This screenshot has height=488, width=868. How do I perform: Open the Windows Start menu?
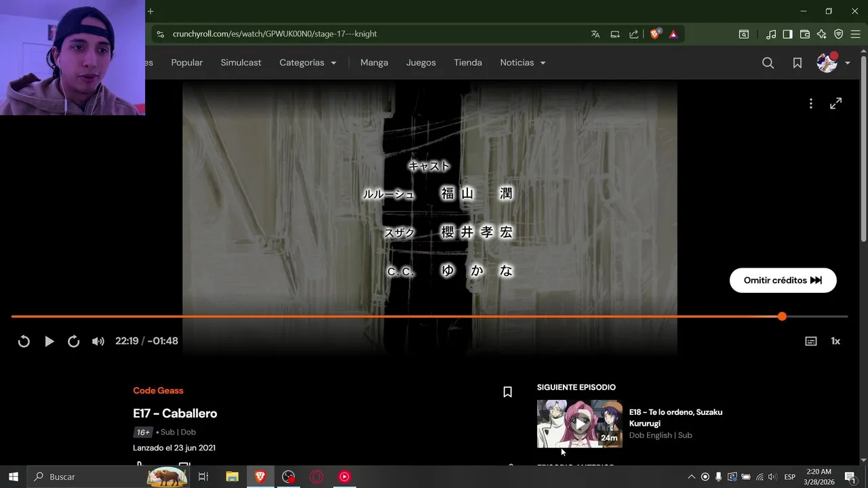click(x=14, y=476)
